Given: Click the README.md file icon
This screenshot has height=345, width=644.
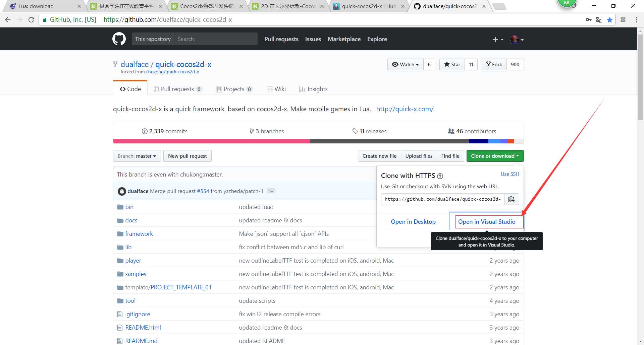Looking at the screenshot, I should pyautogui.click(x=120, y=341).
